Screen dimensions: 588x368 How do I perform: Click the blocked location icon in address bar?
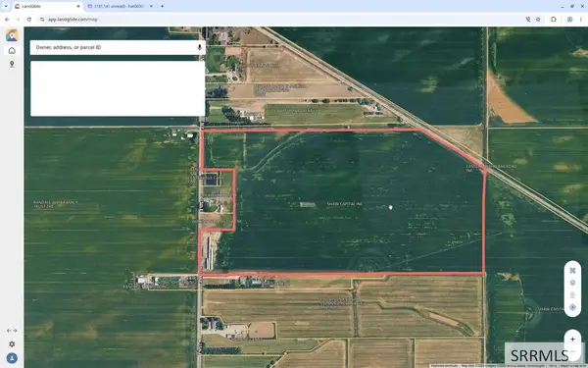pos(528,20)
